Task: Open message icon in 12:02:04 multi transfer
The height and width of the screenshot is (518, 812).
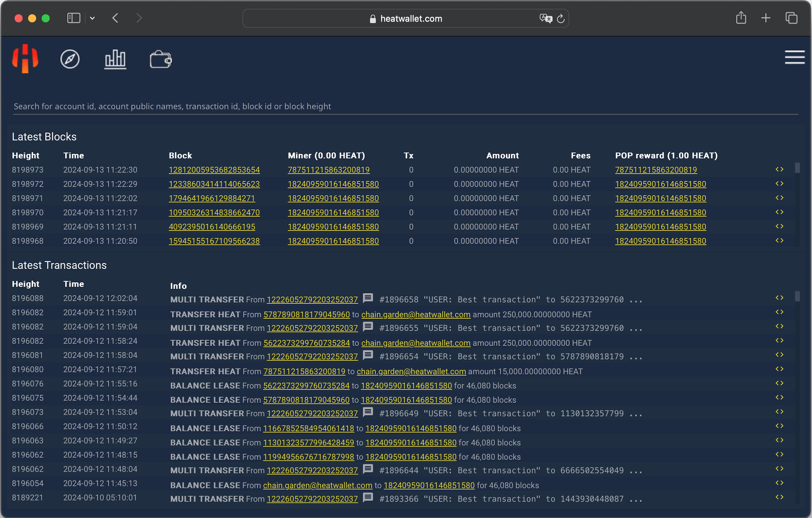Action: point(368,298)
